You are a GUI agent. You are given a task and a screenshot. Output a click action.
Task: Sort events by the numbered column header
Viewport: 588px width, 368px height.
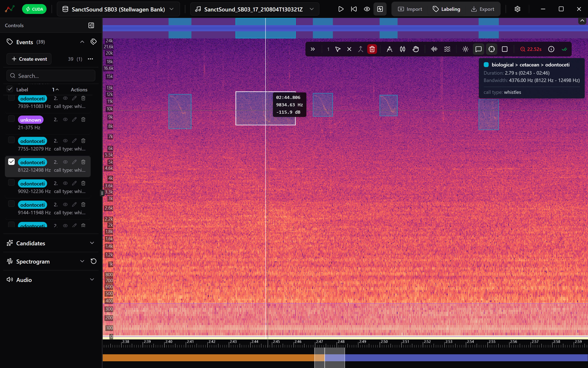(55, 89)
